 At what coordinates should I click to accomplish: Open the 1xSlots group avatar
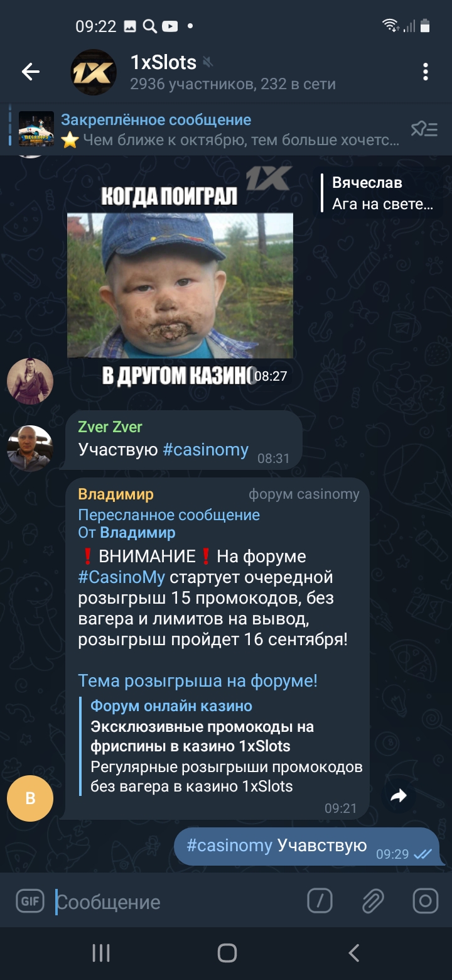[x=94, y=72]
